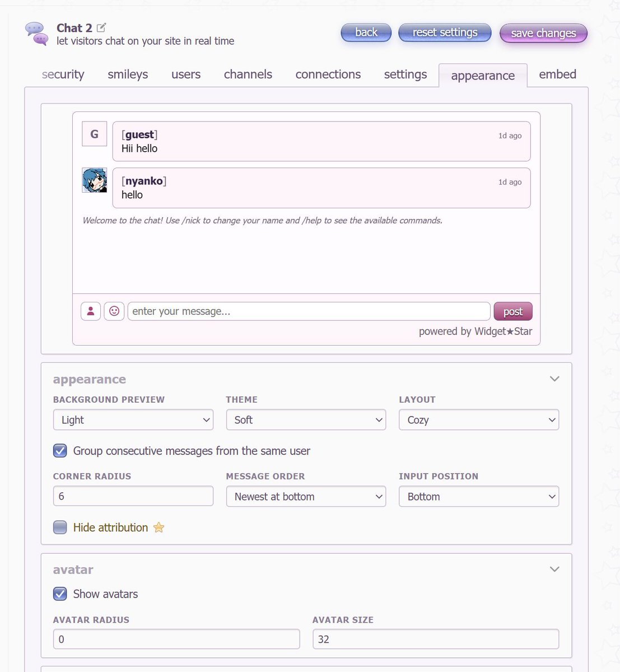Open the Theme dropdown showing Soft
Viewport: 620px width, 672px height.
[x=306, y=420]
